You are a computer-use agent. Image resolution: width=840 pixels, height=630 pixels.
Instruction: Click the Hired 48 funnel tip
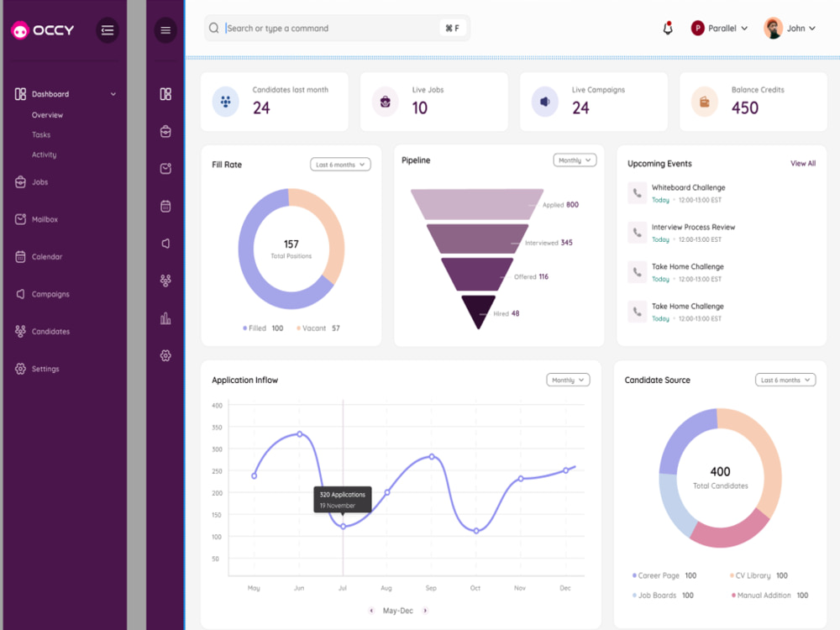pos(479,312)
